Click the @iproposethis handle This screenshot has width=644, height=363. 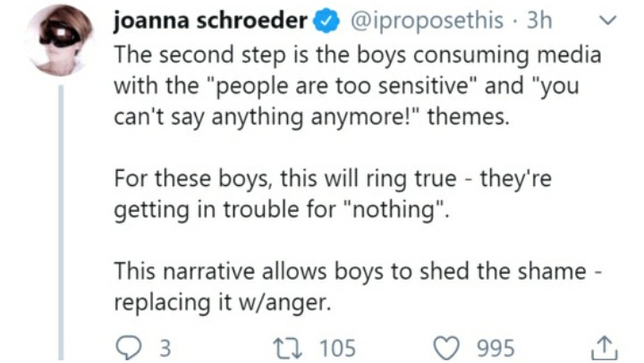427,21
